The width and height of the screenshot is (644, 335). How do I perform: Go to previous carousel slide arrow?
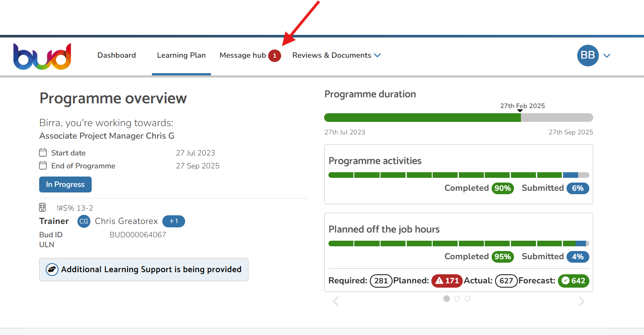(x=336, y=301)
